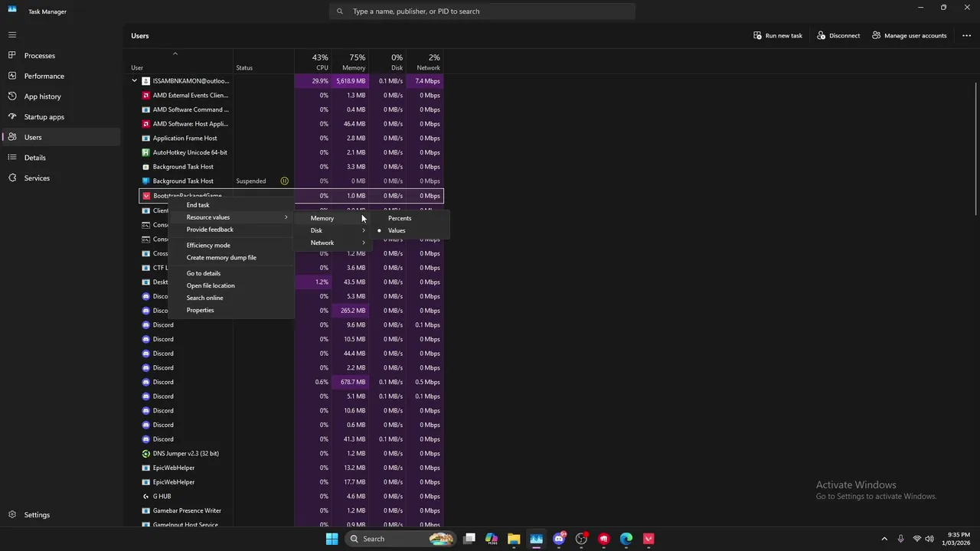Select the Discord 678.7 MB memory cell

(x=350, y=382)
